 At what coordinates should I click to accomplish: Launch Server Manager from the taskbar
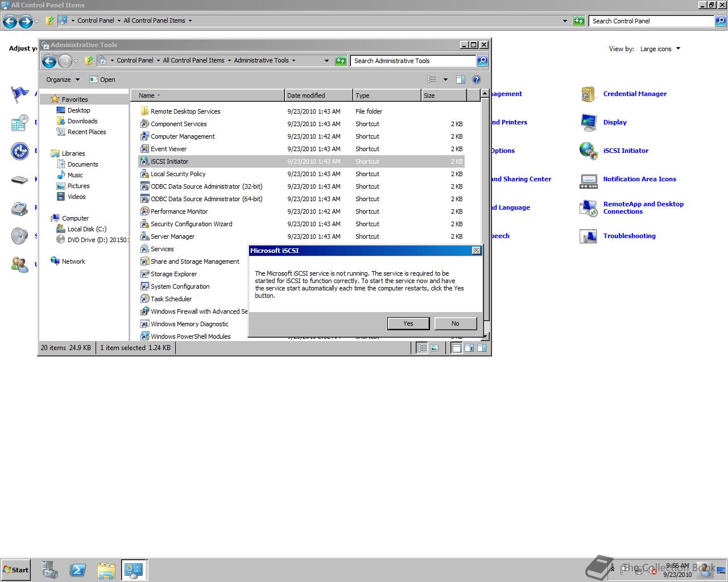tap(50, 570)
